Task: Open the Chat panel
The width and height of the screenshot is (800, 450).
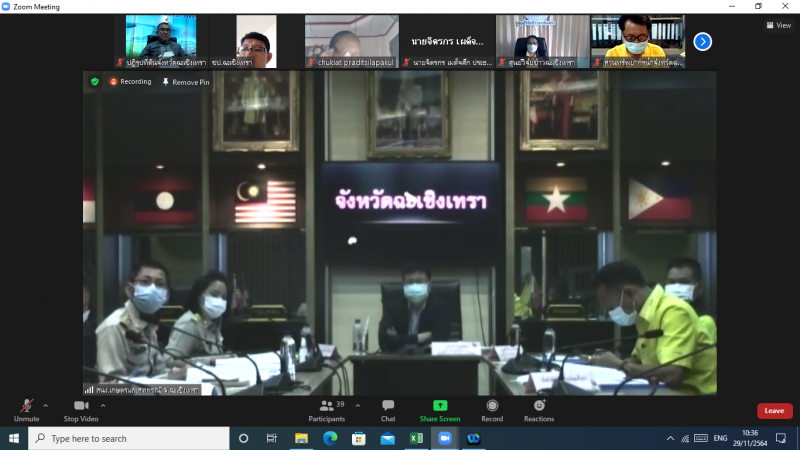Action: (x=388, y=411)
